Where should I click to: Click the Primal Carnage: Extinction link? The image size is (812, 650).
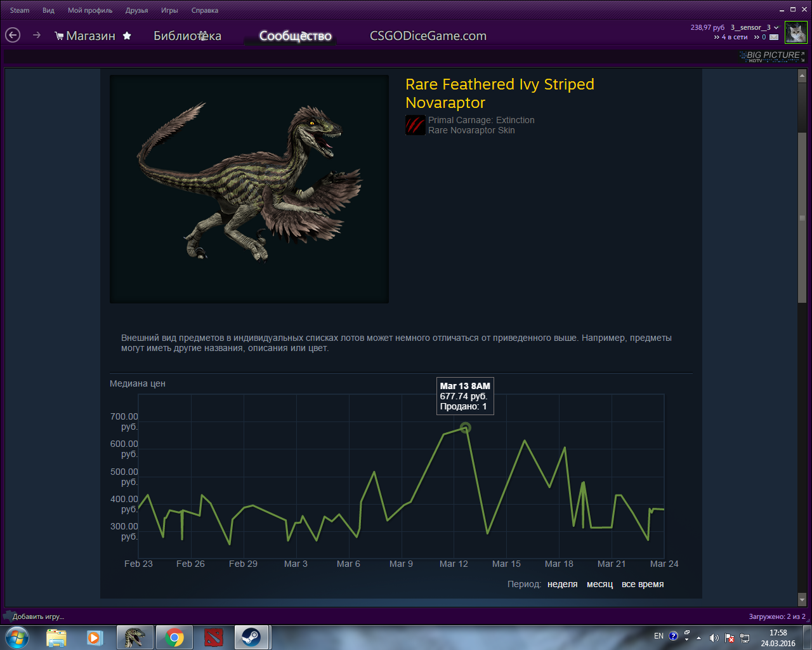pos(481,120)
